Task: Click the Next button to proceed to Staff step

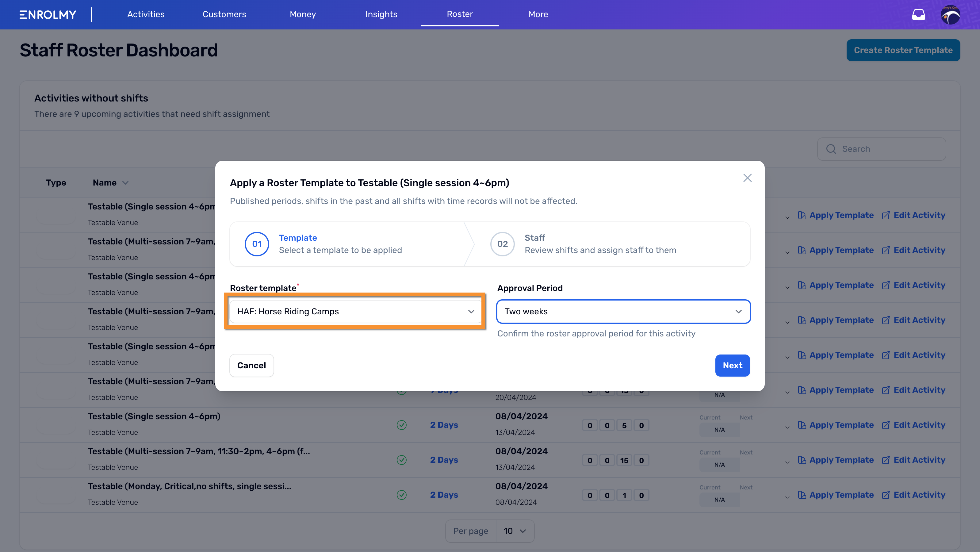Action: [733, 366]
